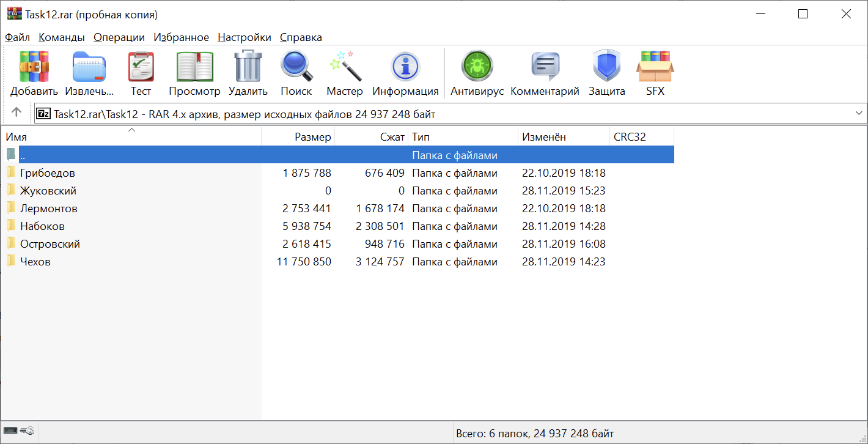
Task: Sort by the Размер column header
Action: pos(298,137)
